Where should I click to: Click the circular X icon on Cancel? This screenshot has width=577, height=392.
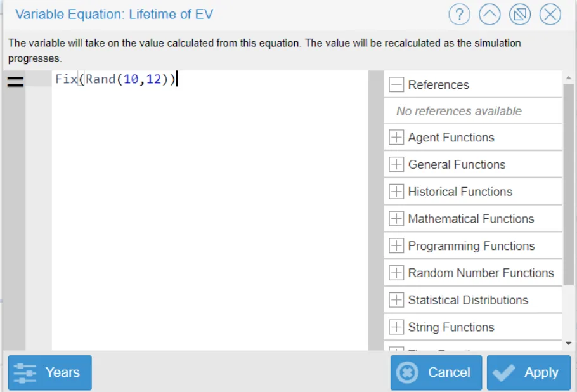(x=407, y=372)
